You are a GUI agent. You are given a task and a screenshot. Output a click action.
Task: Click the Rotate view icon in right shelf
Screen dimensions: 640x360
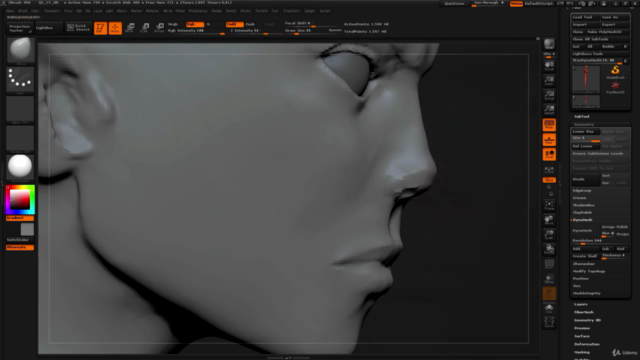(x=549, y=249)
